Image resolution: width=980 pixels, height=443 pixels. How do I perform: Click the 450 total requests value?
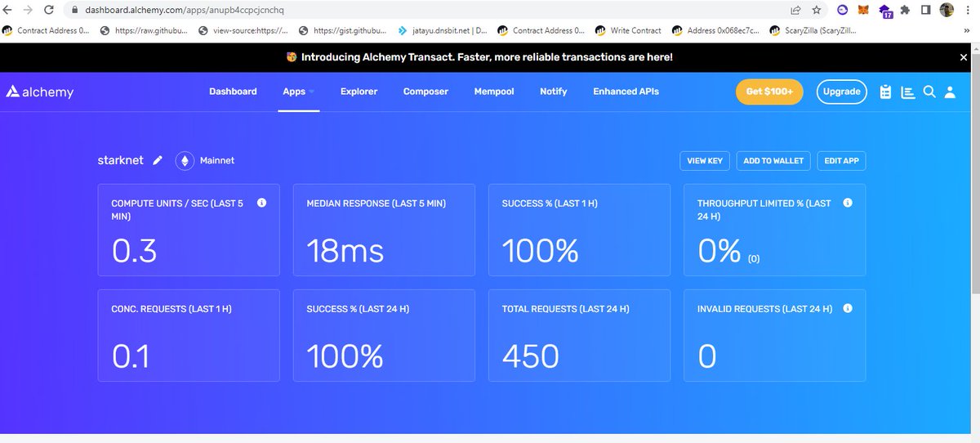pos(530,356)
